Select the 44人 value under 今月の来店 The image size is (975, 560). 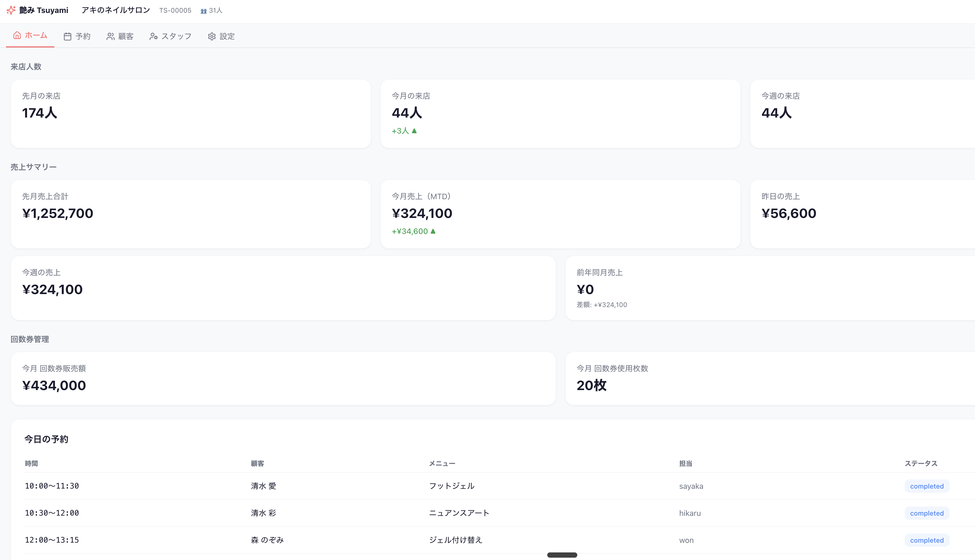click(407, 113)
